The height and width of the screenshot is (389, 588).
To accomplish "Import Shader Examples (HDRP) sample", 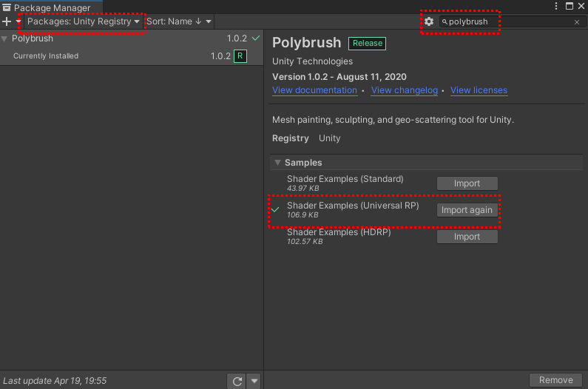I will tap(467, 237).
